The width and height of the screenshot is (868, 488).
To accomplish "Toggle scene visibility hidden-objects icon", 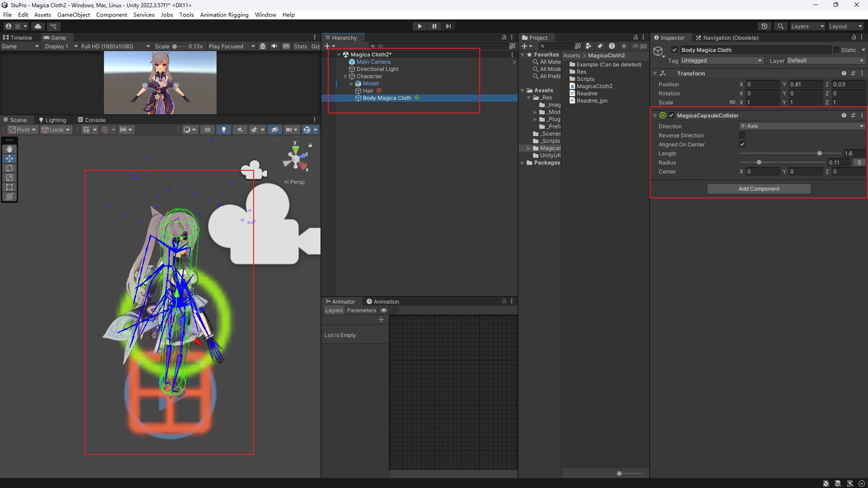I will [274, 130].
